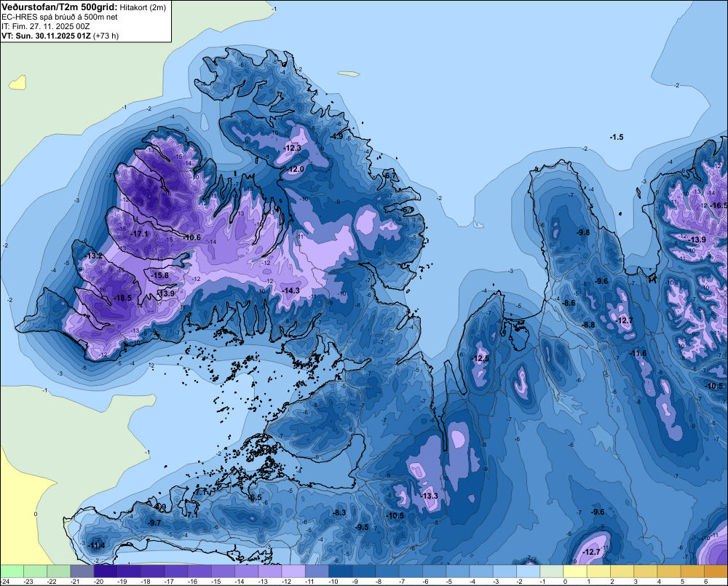
Task: Click the medium blue legend swatch at -6
Action: coord(435,571)
